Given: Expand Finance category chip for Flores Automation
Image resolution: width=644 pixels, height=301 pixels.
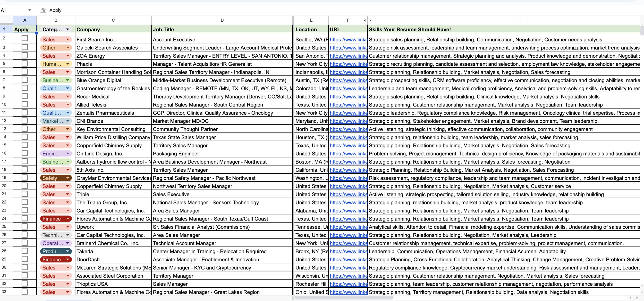Looking at the screenshot, I should click(68, 219).
